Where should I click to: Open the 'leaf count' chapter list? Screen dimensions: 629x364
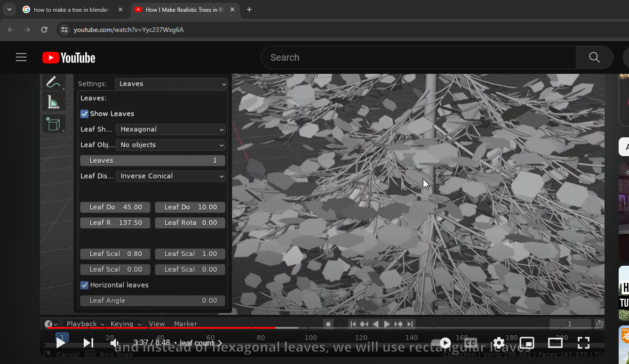coord(201,343)
